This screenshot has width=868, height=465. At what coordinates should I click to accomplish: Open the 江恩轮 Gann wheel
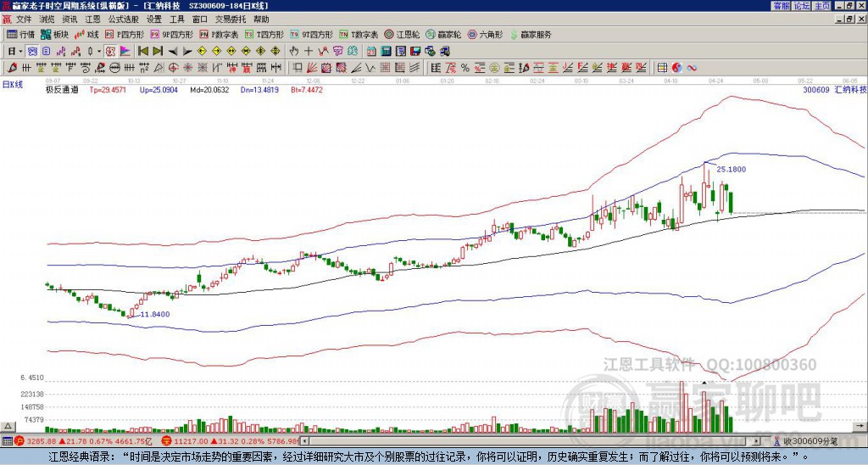[402, 34]
